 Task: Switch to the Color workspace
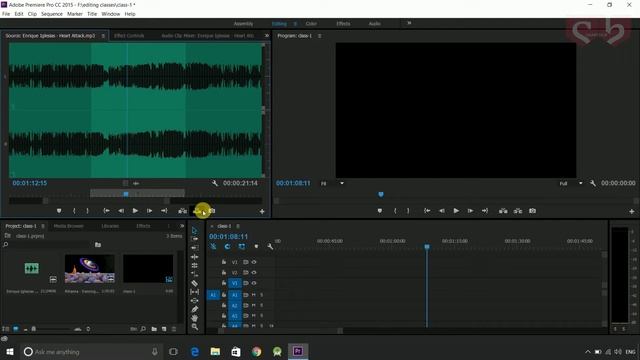[311, 24]
